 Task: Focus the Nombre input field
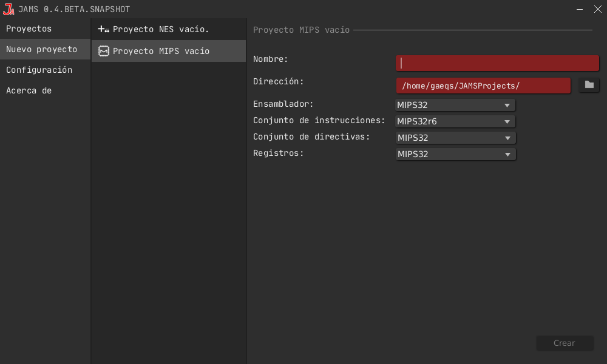pyautogui.click(x=497, y=62)
